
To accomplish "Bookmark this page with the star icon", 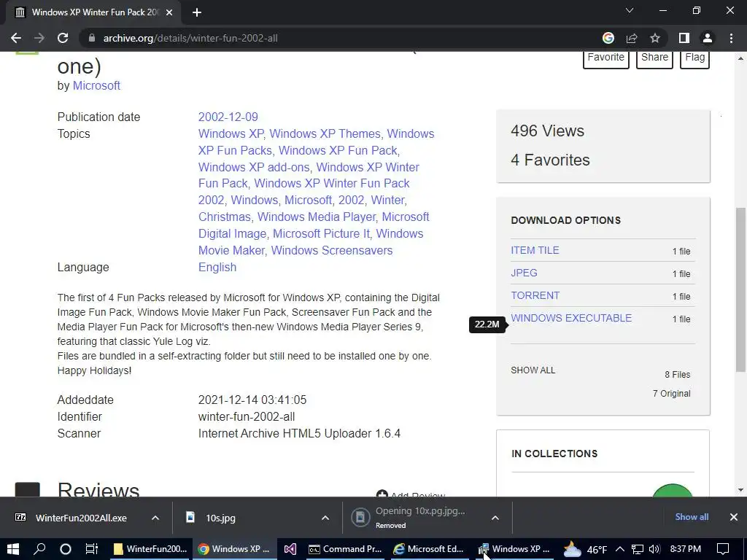I will [655, 38].
